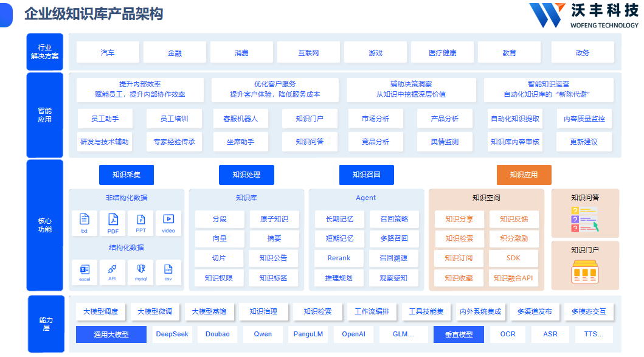Select the video data icon
Screen dimensions: 644x357
[x=168, y=220]
